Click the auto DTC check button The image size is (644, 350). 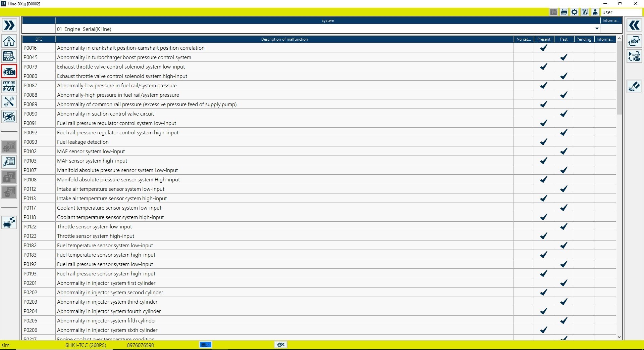[634, 56]
